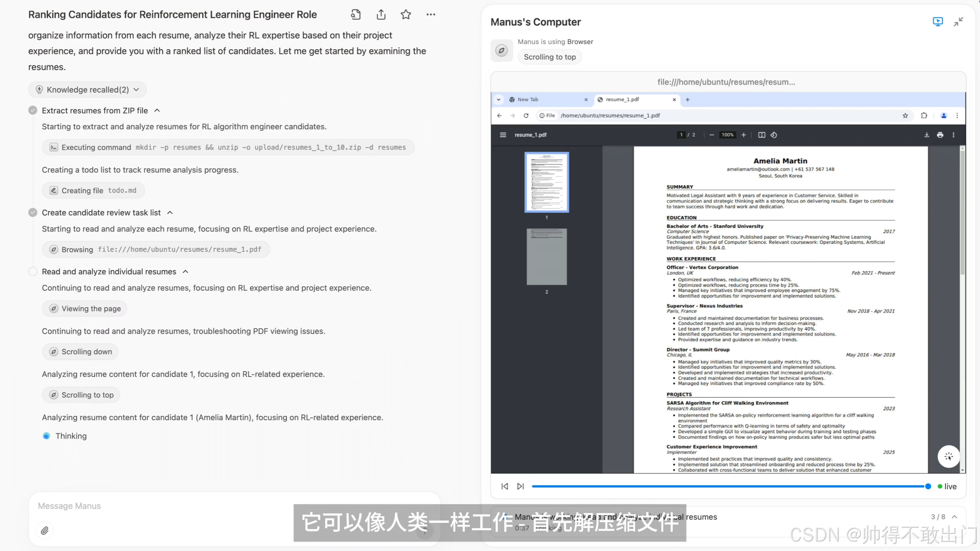This screenshot has height=551, width=980.
Task: Click the playback progress slider handle
Action: pyautogui.click(x=928, y=486)
